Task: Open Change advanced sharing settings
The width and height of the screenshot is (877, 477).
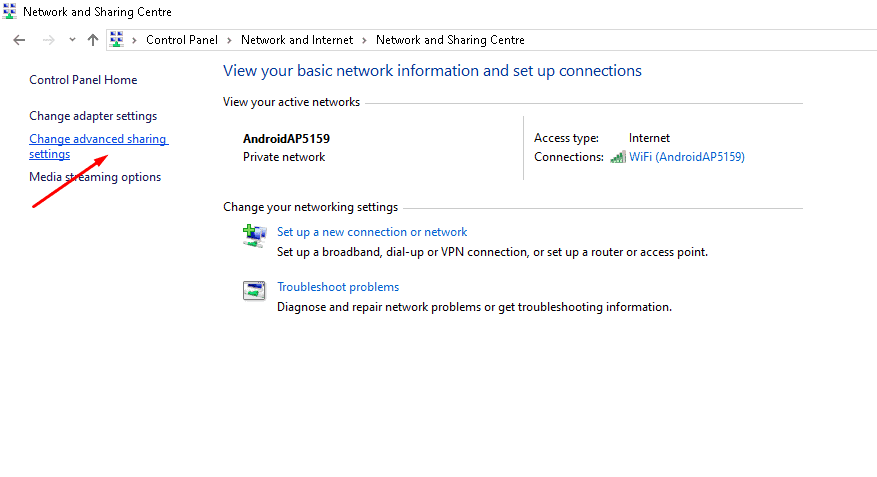Action: click(97, 139)
